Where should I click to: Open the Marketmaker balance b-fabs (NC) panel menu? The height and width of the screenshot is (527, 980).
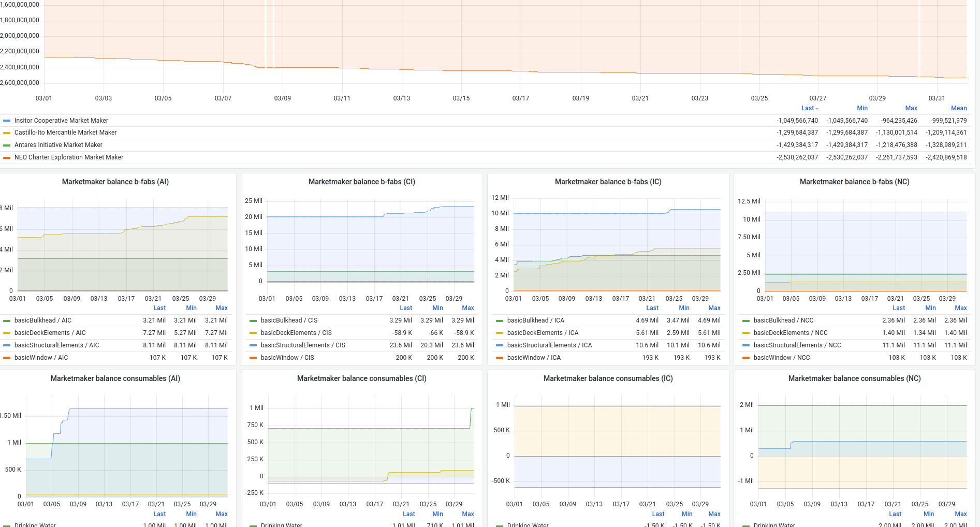[x=855, y=182]
